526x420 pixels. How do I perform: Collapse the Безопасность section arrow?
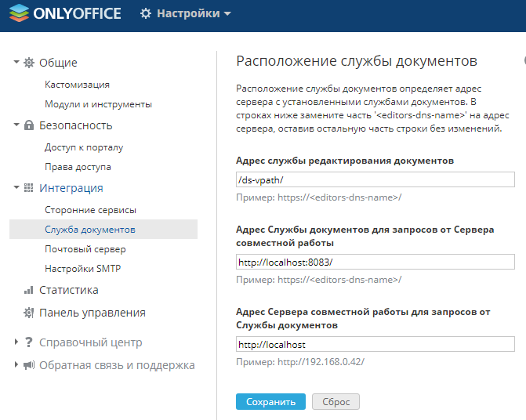(x=16, y=125)
